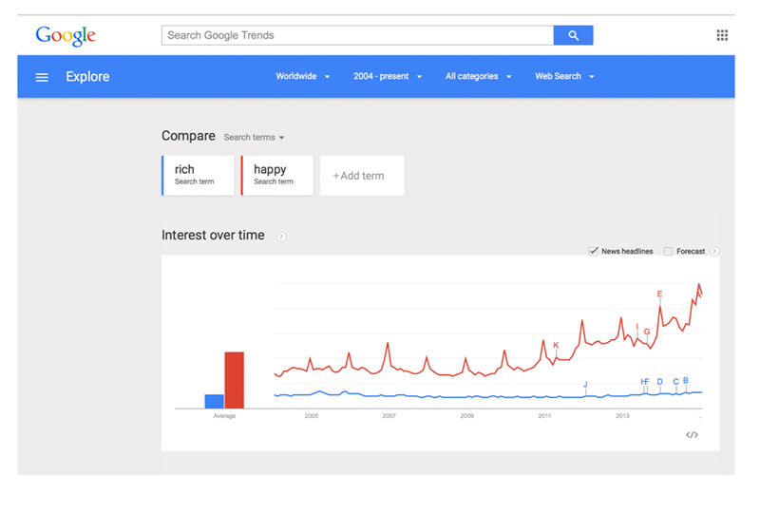Image resolution: width=760 pixels, height=532 pixels.
Task: Click the red average bar for happy
Action: 234,380
